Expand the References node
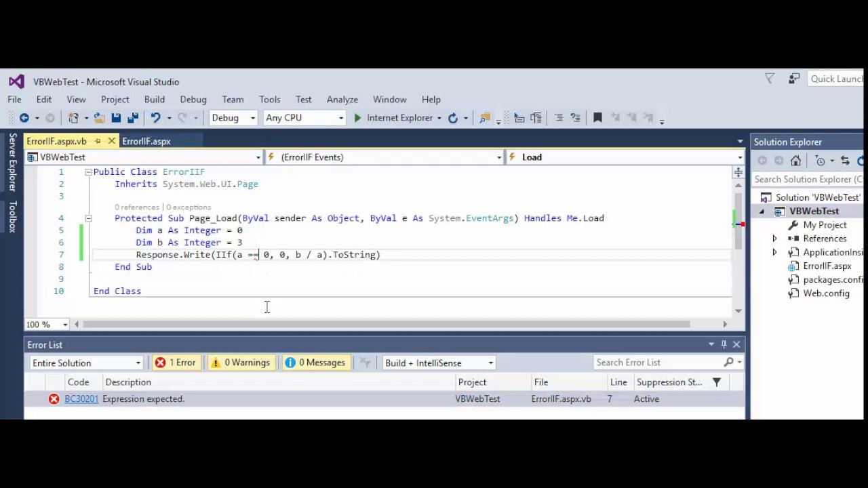 point(774,239)
